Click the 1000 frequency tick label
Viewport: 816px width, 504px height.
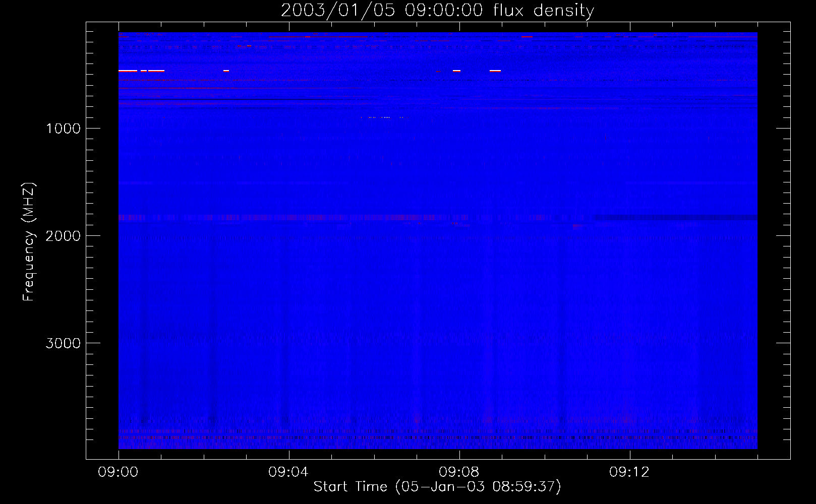pyautogui.click(x=63, y=129)
